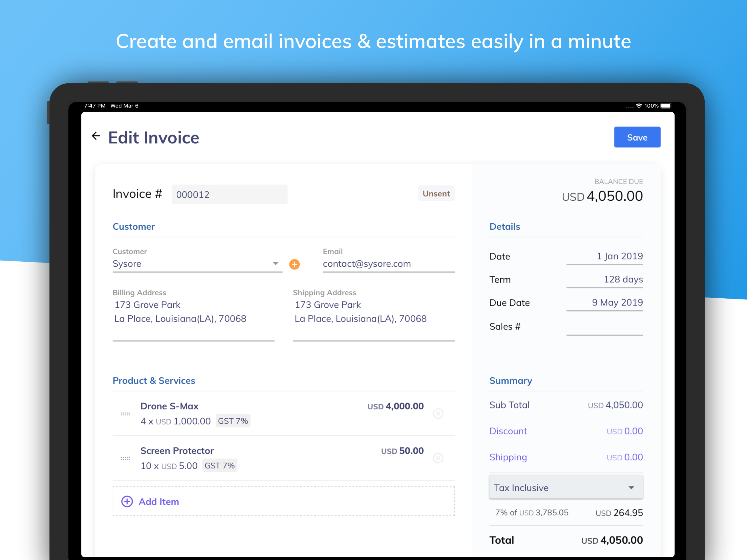Click the Total amount USD 4,050.00
Image resolution: width=747 pixels, height=560 pixels.
[x=612, y=540]
